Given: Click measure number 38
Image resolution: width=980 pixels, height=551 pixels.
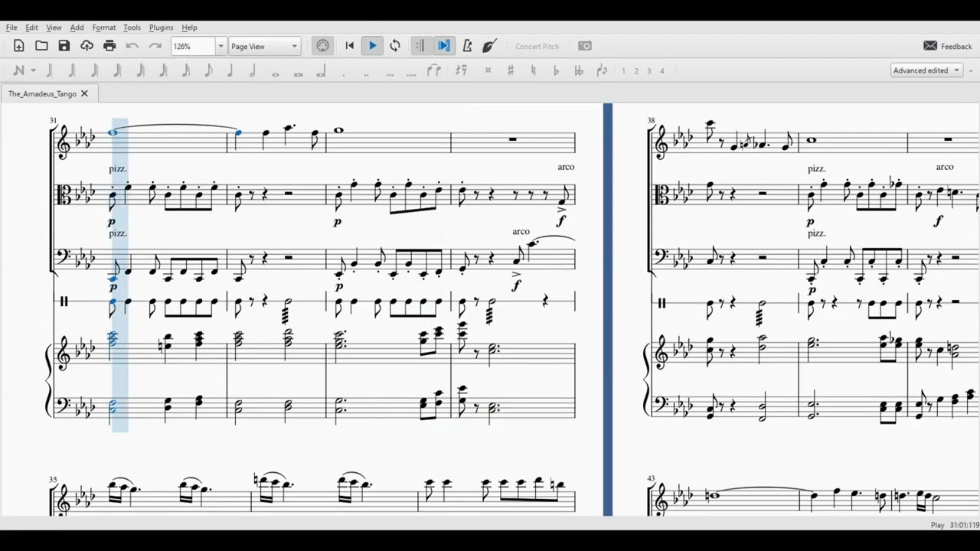Looking at the screenshot, I should pyautogui.click(x=651, y=120).
